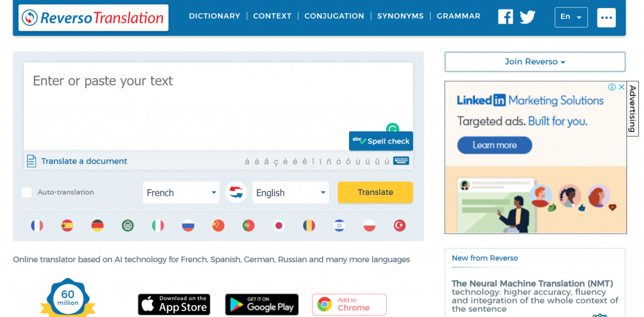Click the vertical Advertising label

tap(633, 109)
